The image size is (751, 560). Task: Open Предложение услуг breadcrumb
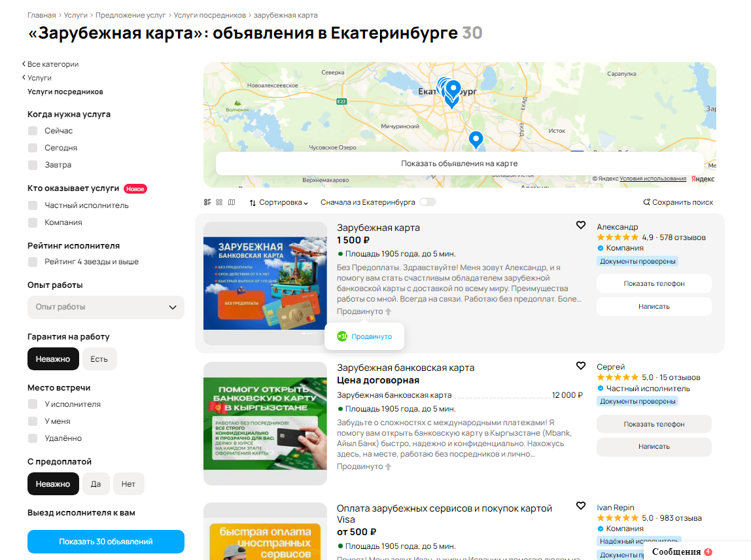(x=130, y=15)
